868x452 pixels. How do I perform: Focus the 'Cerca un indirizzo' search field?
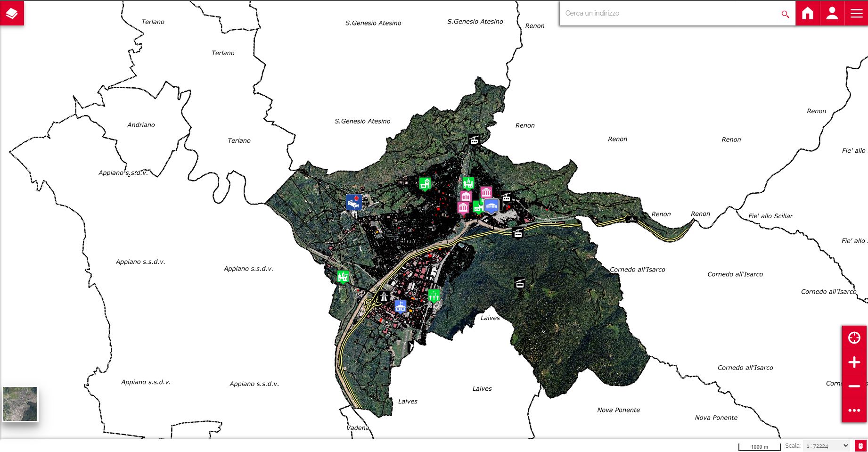tap(669, 13)
